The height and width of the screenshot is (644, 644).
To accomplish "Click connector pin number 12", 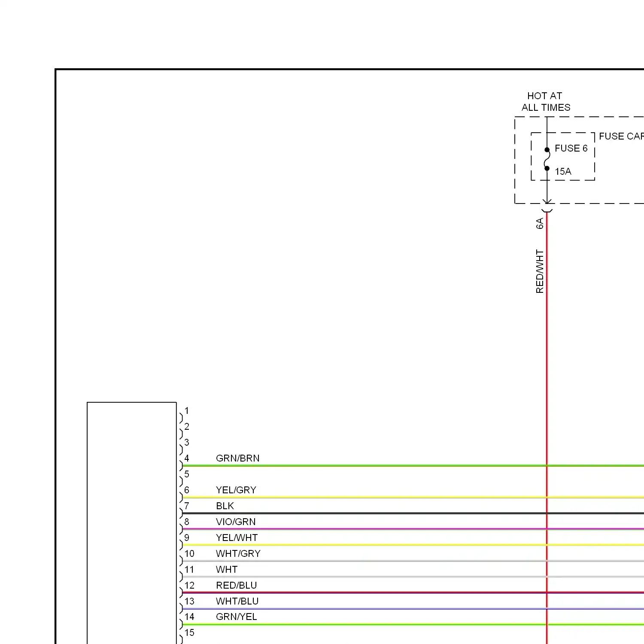I will click(189, 586).
